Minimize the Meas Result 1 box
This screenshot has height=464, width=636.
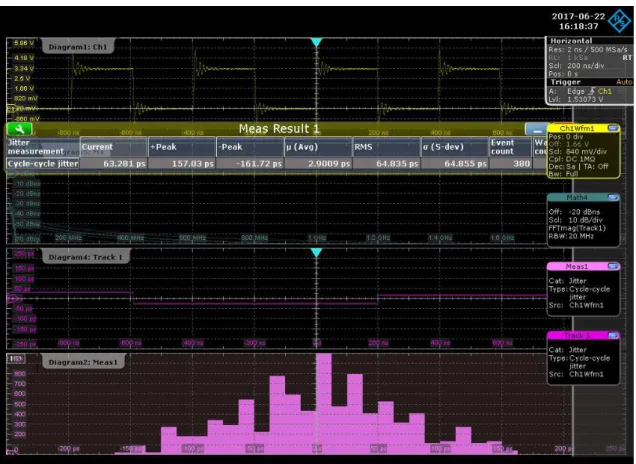point(537,129)
